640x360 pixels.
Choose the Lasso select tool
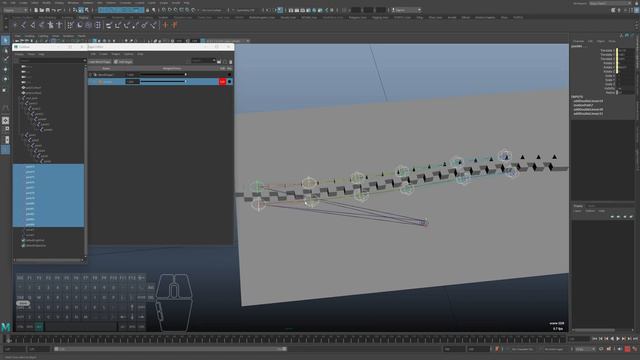[x=5, y=51]
